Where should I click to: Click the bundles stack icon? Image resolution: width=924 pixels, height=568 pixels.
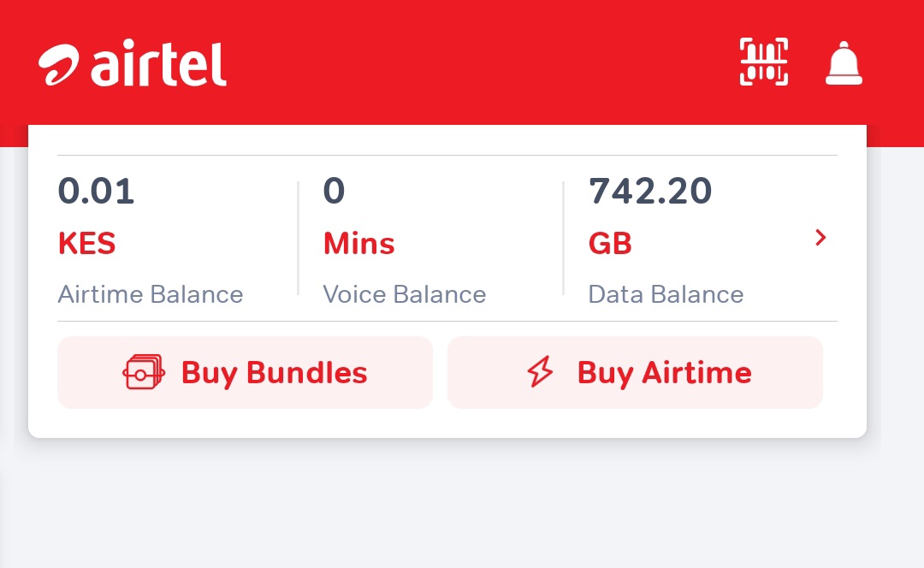[x=144, y=373]
